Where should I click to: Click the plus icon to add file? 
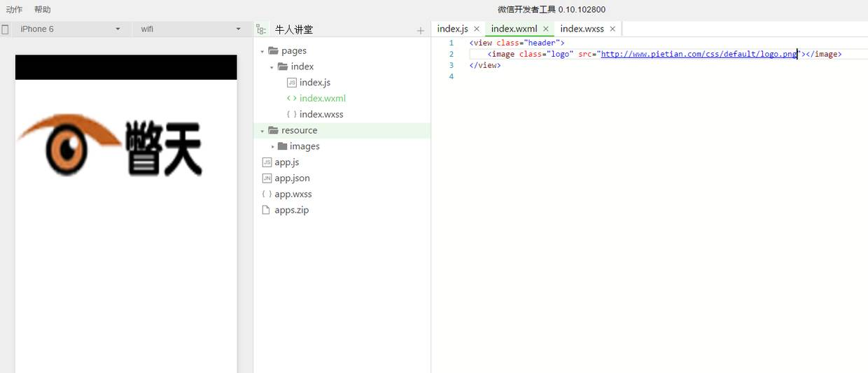420,31
